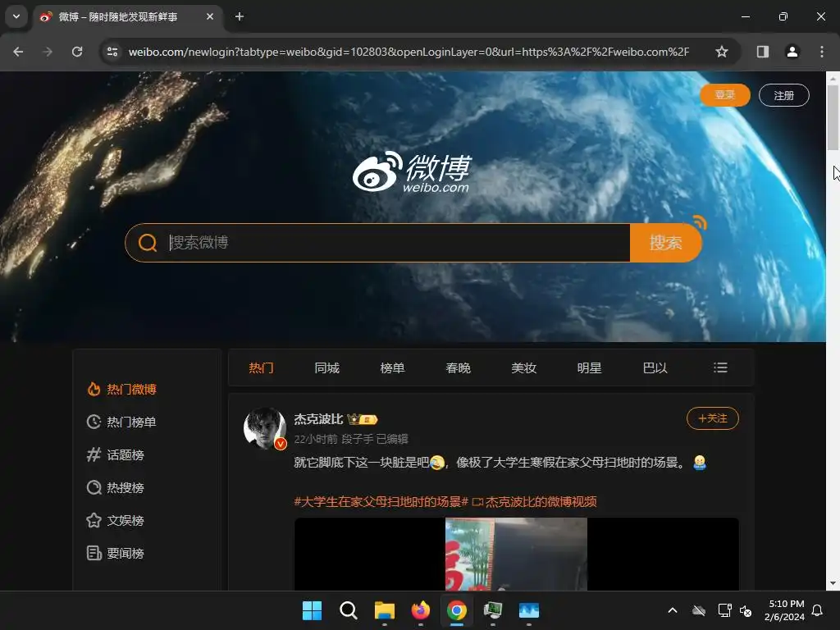Expand the category list menu icon
Viewport: 840px width, 630px height.
click(720, 367)
